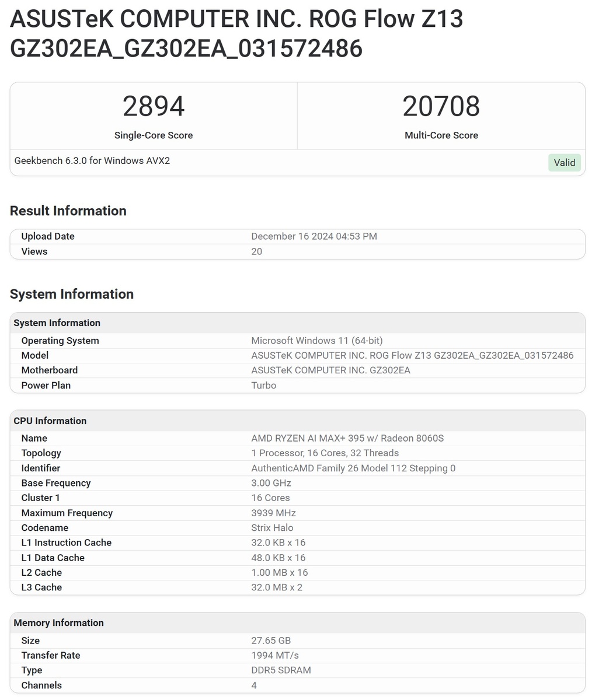
Task: Select the AMD RYZEN AI MAX+ 395 name
Action: coord(346,438)
